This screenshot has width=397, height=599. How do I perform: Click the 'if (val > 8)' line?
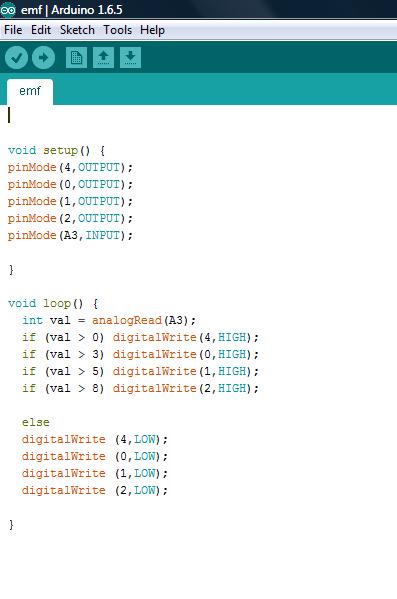(140, 388)
